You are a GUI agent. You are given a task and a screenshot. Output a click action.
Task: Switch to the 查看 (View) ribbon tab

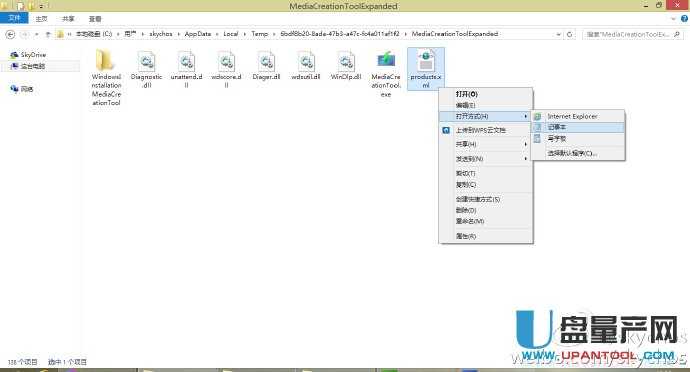[95, 18]
